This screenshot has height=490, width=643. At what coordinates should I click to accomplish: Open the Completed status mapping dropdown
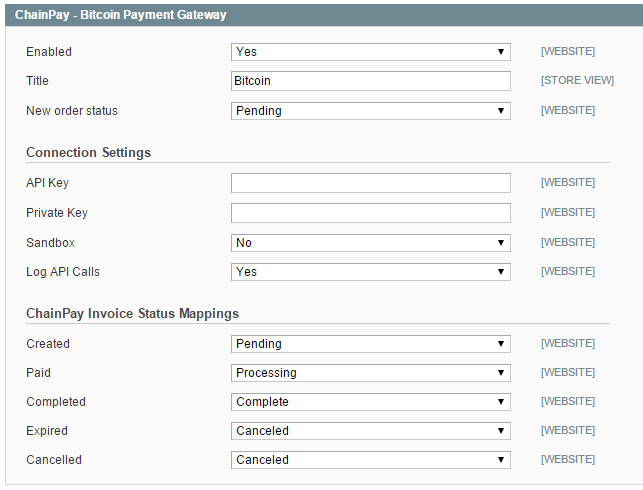click(371, 402)
